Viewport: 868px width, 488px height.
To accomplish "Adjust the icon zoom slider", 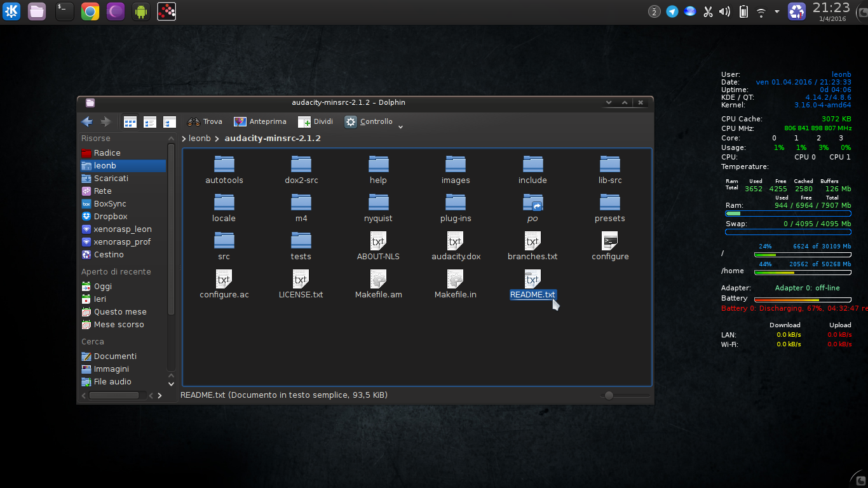I will (x=609, y=395).
